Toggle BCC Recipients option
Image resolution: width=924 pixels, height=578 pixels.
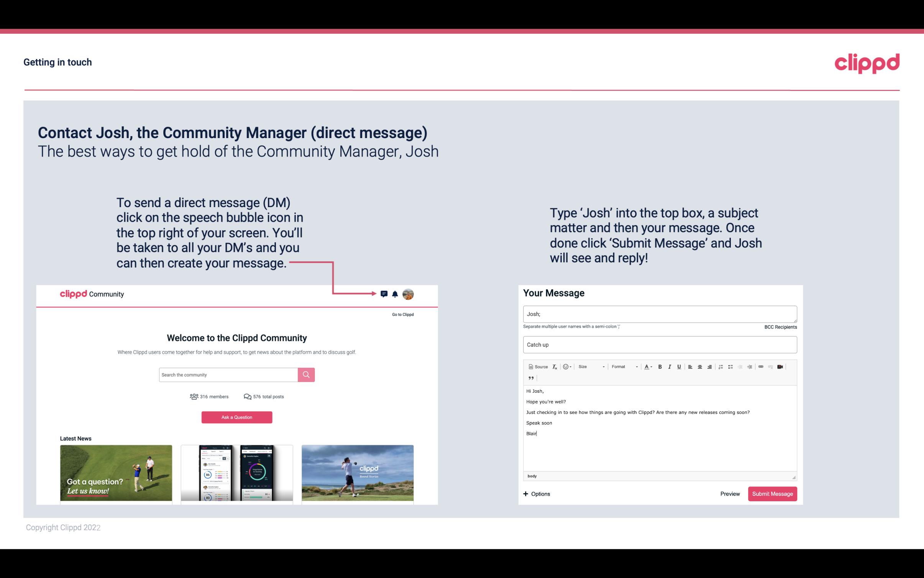click(780, 327)
